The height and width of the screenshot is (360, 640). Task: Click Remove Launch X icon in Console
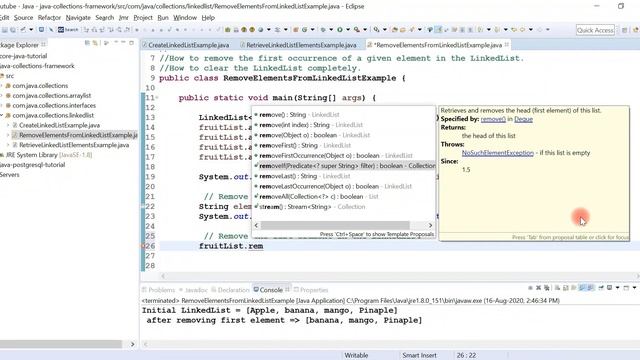coord(538,288)
